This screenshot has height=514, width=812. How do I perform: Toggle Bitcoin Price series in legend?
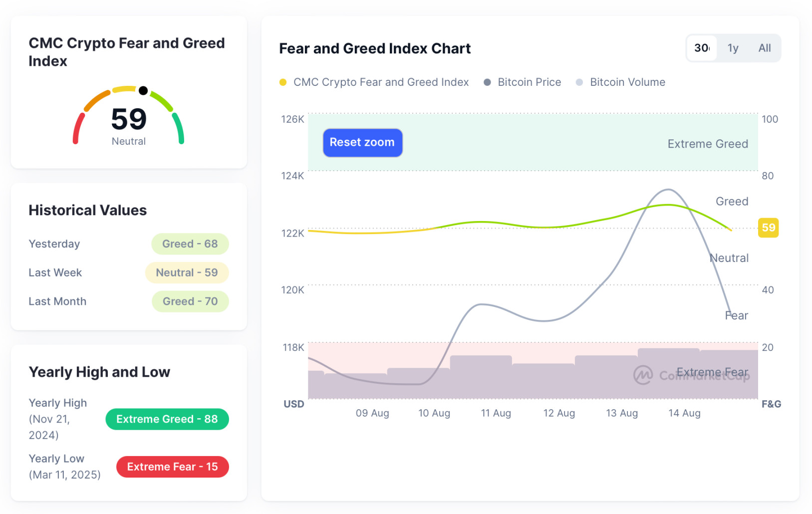(529, 82)
